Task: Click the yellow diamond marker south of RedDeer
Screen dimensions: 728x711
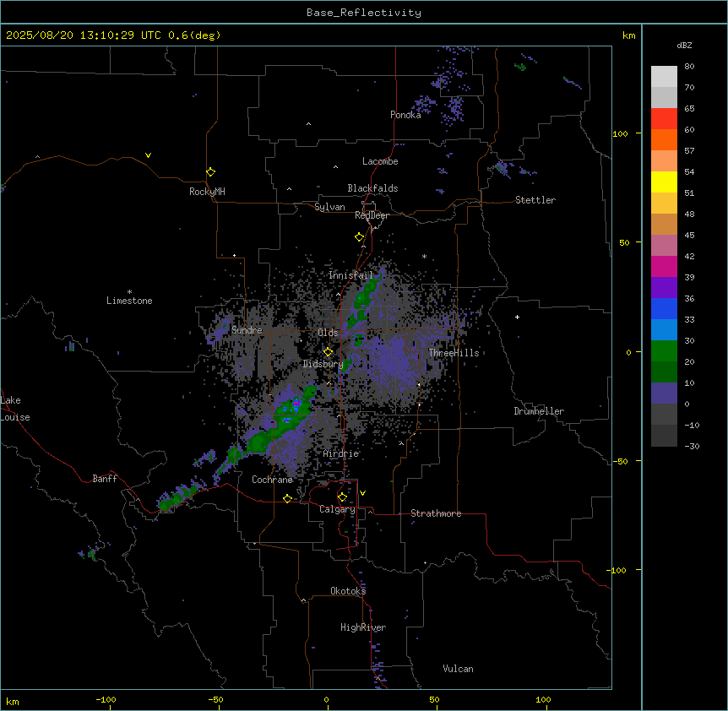Action: 359,237
